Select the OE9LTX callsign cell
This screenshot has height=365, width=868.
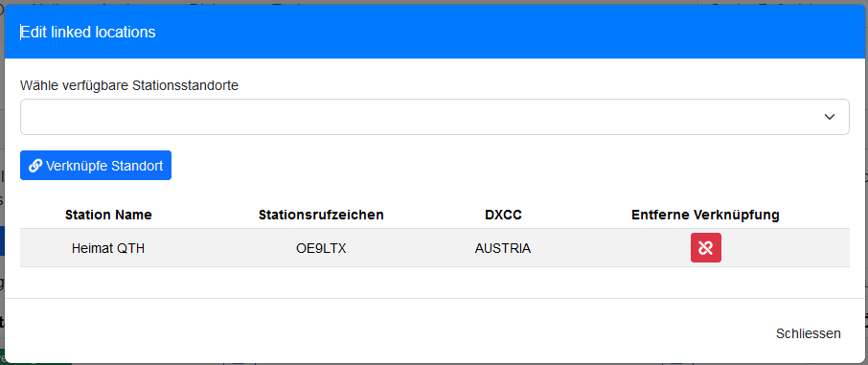pyautogui.click(x=321, y=249)
